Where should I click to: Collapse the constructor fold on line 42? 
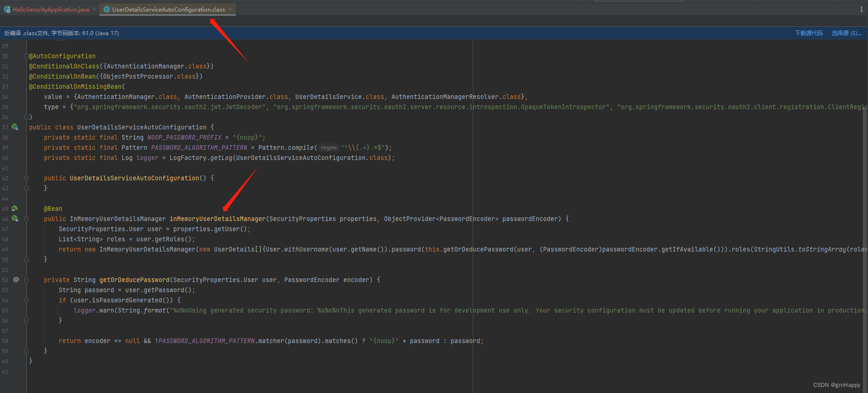pyautogui.click(x=26, y=178)
